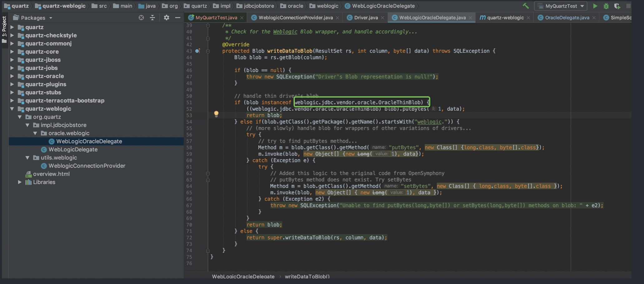
Task: Click the stop button in run toolbar
Action: [x=628, y=6]
